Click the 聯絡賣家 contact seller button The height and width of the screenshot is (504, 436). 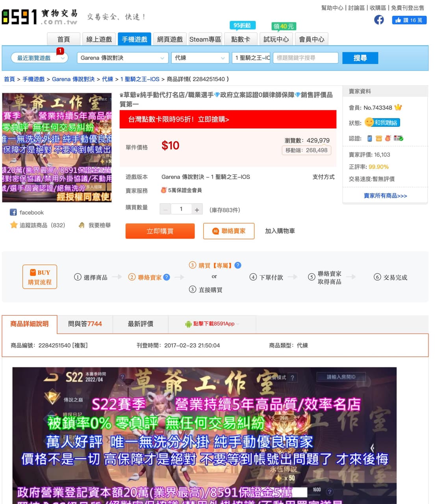(229, 231)
